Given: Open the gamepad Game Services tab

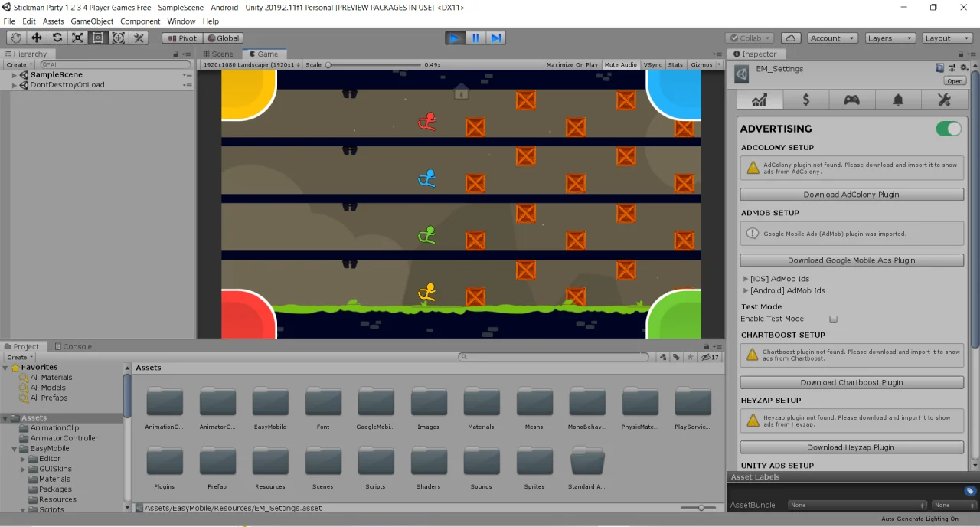Looking at the screenshot, I should tap(851, 100).
